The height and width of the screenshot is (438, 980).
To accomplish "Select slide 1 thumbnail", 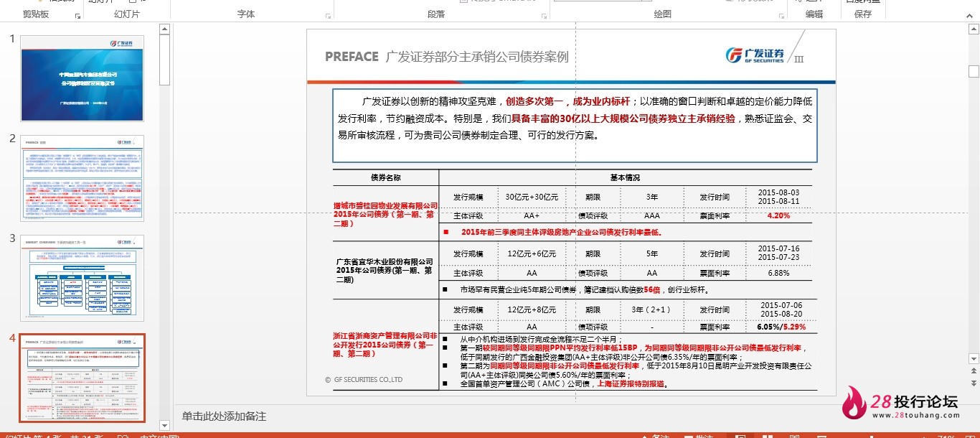I will (83, 78).
